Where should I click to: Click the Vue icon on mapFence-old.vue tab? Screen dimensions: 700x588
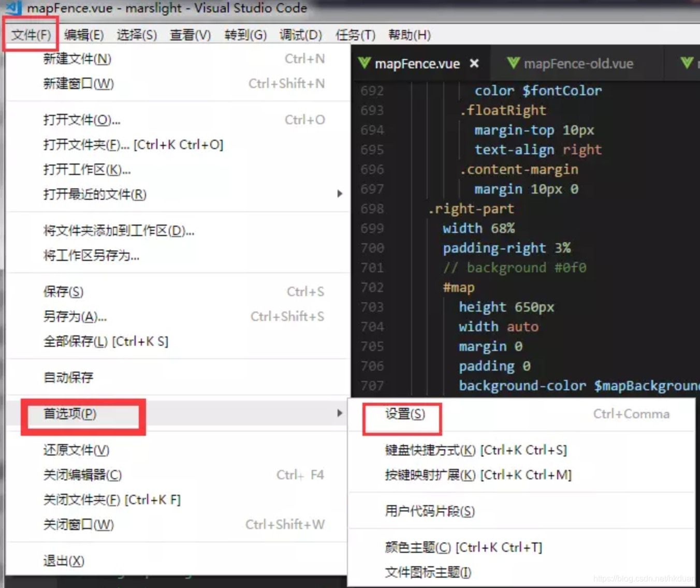point(513,63)
